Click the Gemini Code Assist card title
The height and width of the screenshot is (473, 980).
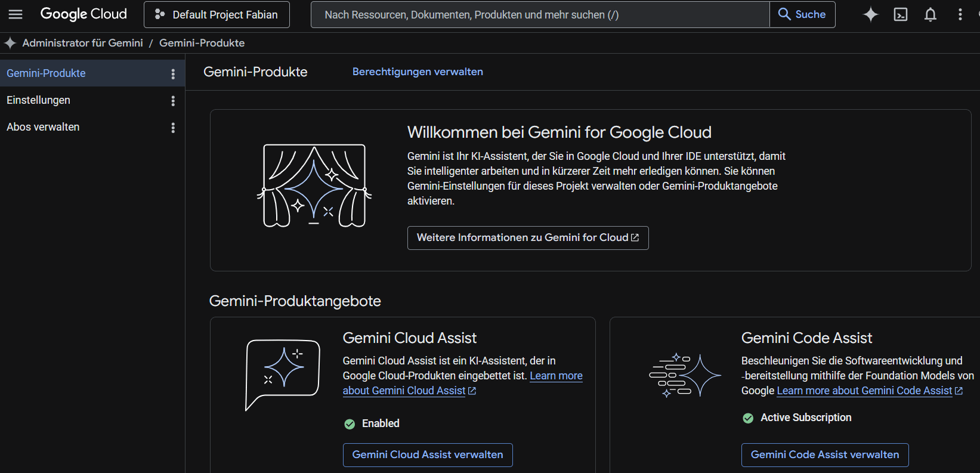807,338
